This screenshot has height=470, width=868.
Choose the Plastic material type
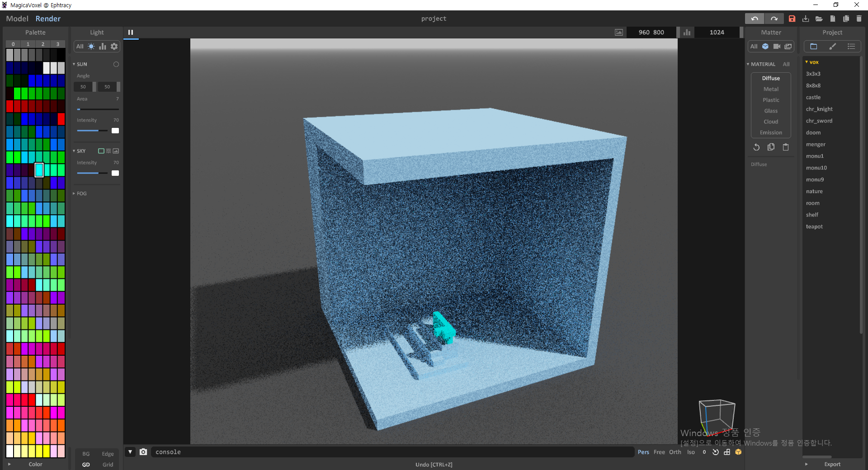771,100
